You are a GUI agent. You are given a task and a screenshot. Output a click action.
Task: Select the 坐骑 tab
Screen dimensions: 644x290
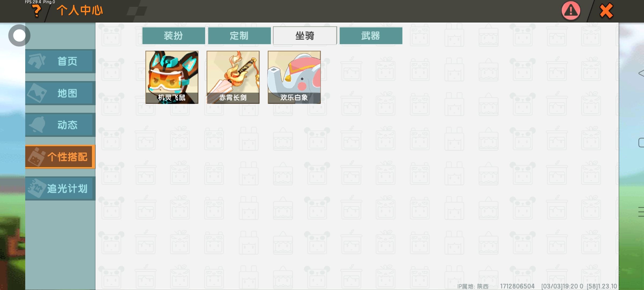click(x=305, y=35)
